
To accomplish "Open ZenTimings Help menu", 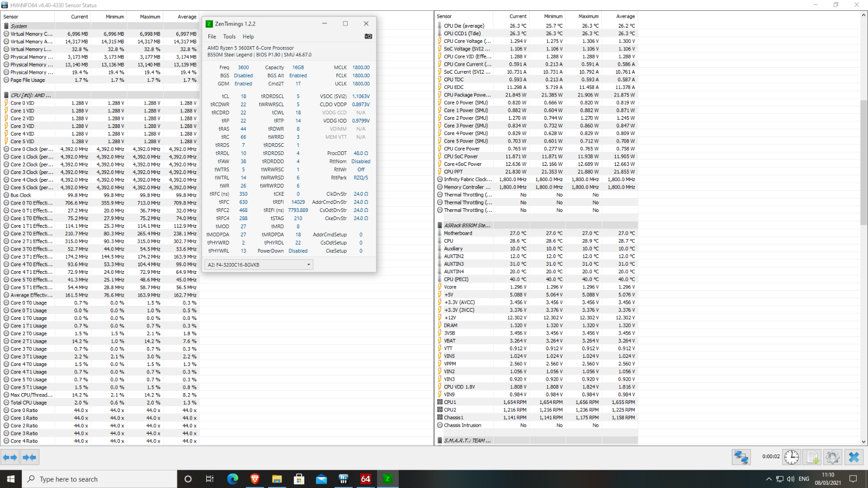I will pyautogui.click(x=248, y=36).
